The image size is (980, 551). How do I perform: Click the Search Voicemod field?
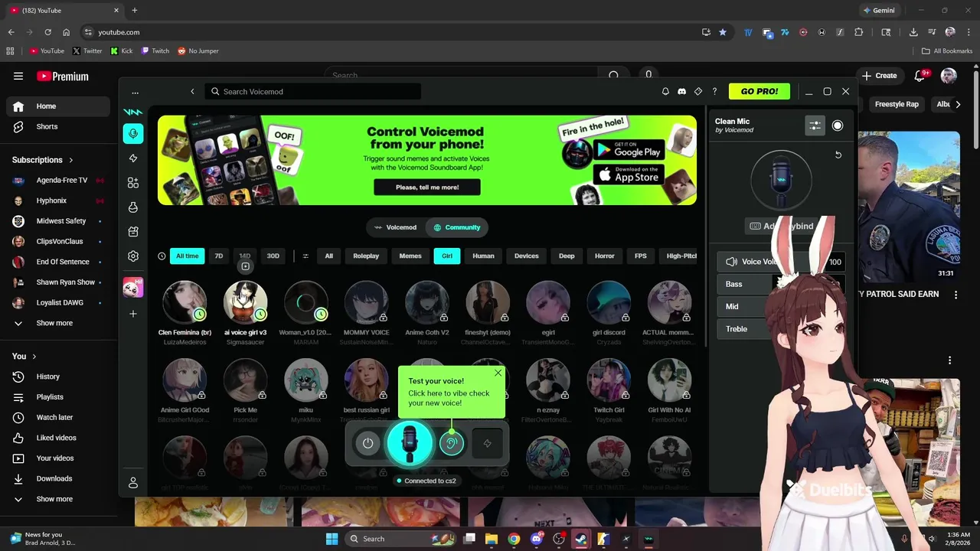[x=314, y=92]
